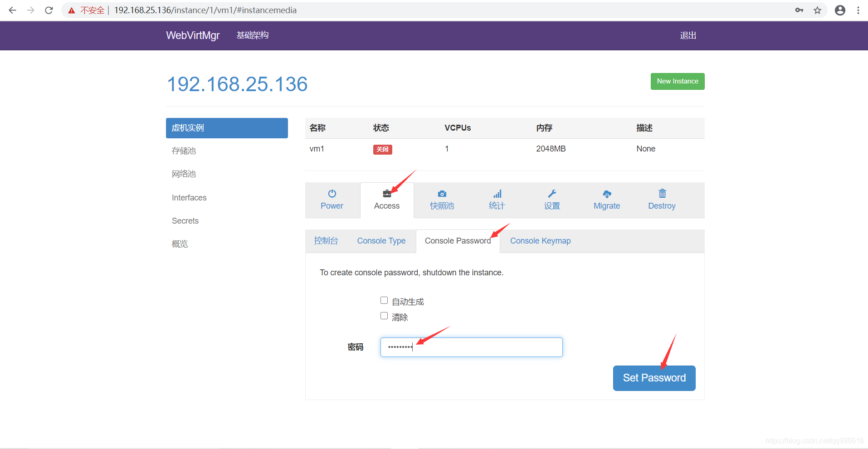Click the browser back arrow
The width and height of the screenshot is (868, 449).
pos(12,10)
